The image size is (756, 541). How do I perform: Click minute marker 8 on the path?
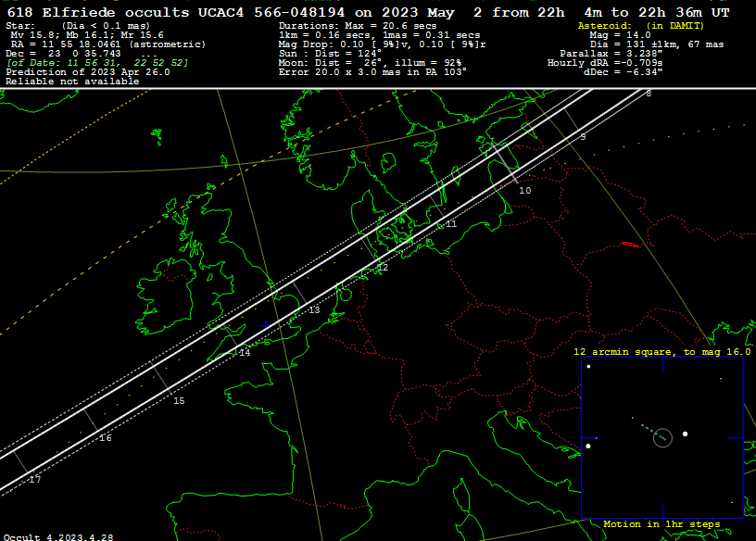pos(649,94)
